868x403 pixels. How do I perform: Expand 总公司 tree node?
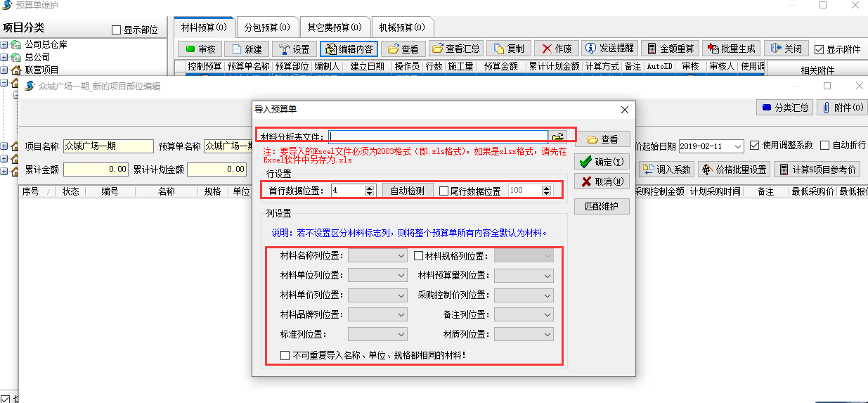click(4, 57)
